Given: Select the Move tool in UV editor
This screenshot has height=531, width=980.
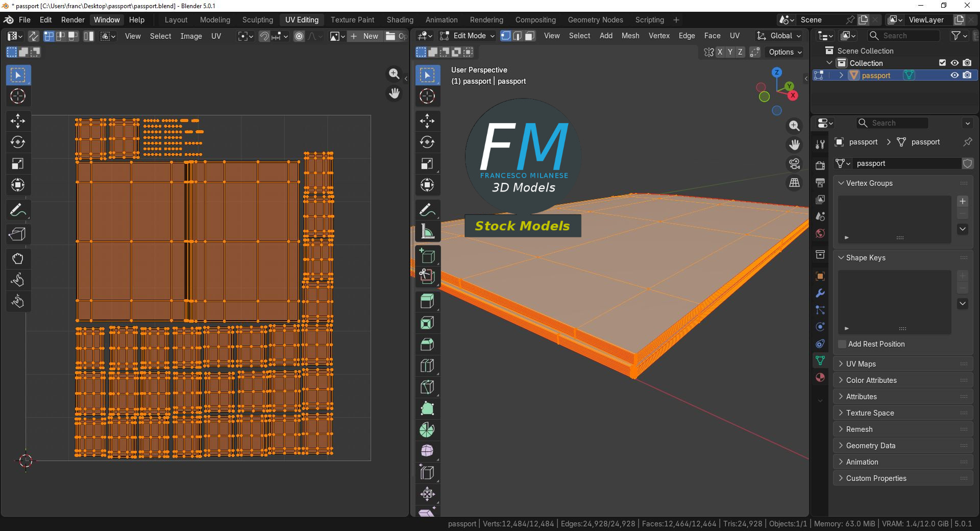Looking at the screenshot, I should click(x=18, y=121).
